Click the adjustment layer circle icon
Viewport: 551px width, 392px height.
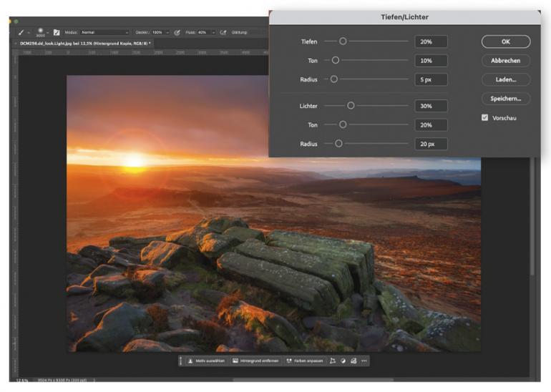tap(343, 361)
